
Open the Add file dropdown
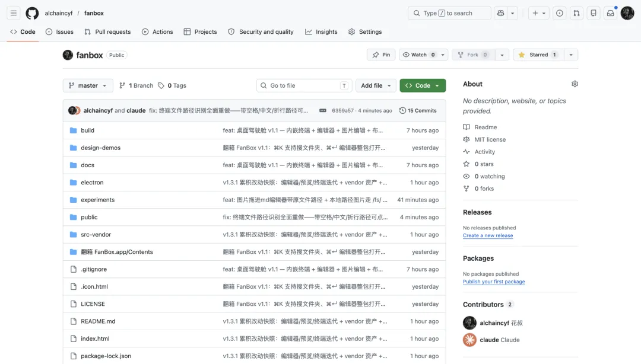[376, 85]
